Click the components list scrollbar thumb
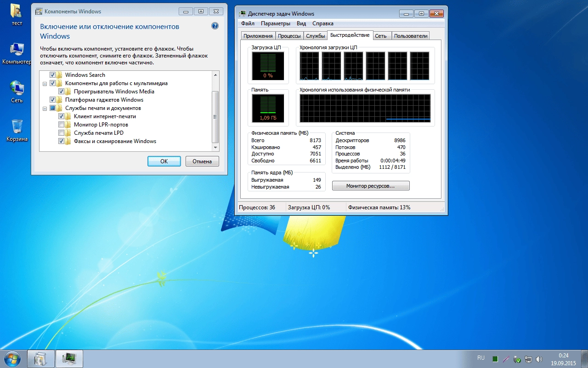Viewport: 588px width, 368px height. (x=215, y=117)
